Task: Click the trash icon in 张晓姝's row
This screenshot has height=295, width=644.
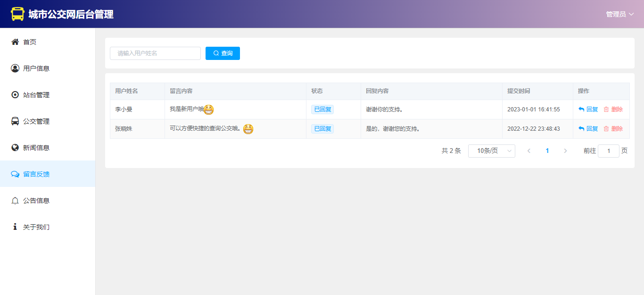Action: (606, 129)
